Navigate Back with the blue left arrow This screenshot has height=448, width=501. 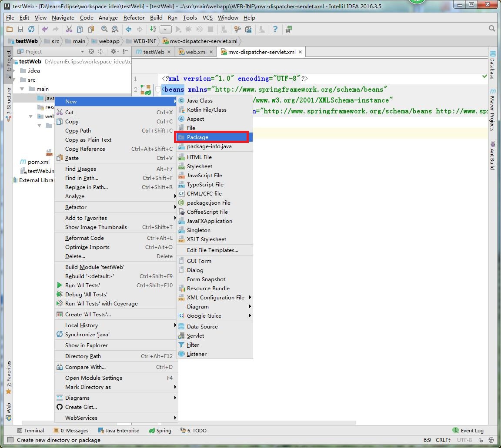click(x=129, y=30)
